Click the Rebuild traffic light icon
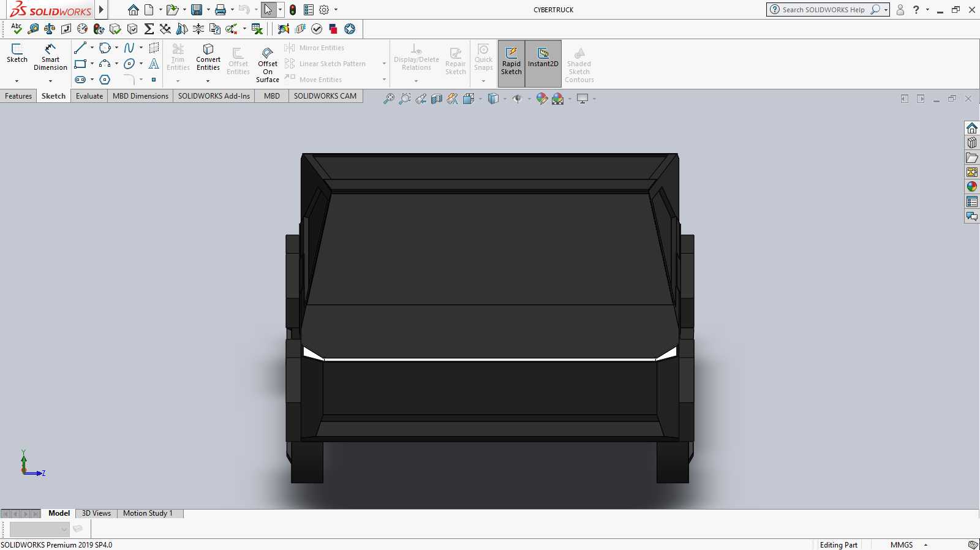980x550 pixels. (x=293, y=10)
